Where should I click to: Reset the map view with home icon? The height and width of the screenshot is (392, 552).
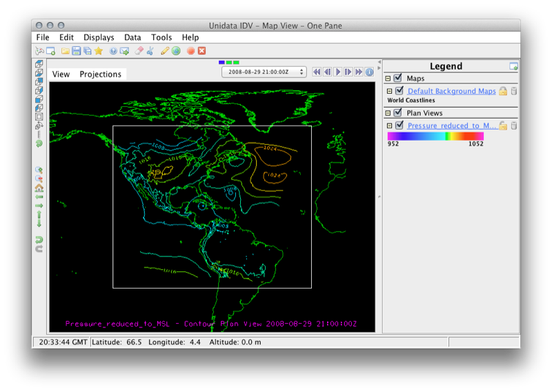39,187
